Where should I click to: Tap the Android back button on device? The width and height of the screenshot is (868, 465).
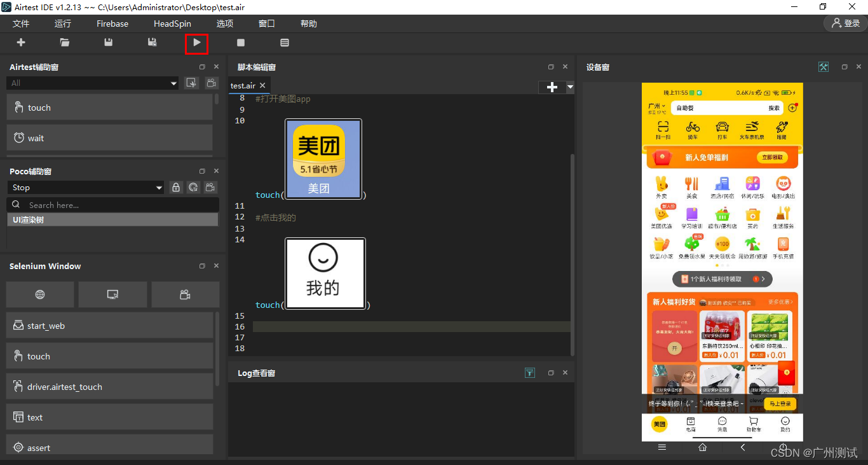coord(743,447)
